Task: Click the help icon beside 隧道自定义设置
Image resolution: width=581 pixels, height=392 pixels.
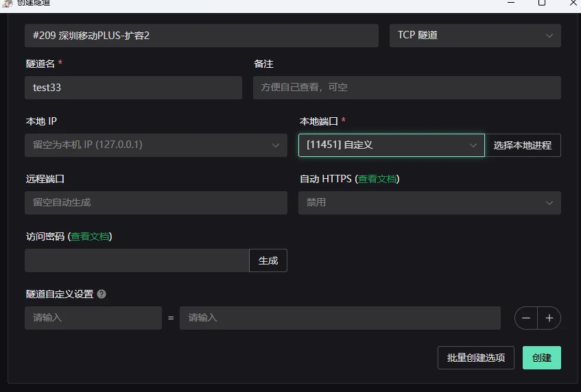Action: coord(102,294)
